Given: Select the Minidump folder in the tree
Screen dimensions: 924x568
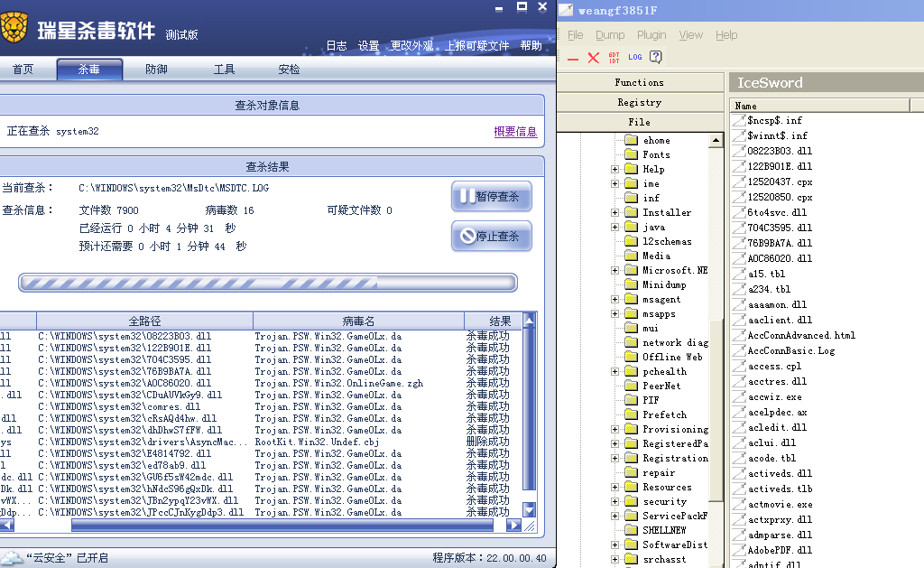Looking at the screenshot, I should click(664, 284).
